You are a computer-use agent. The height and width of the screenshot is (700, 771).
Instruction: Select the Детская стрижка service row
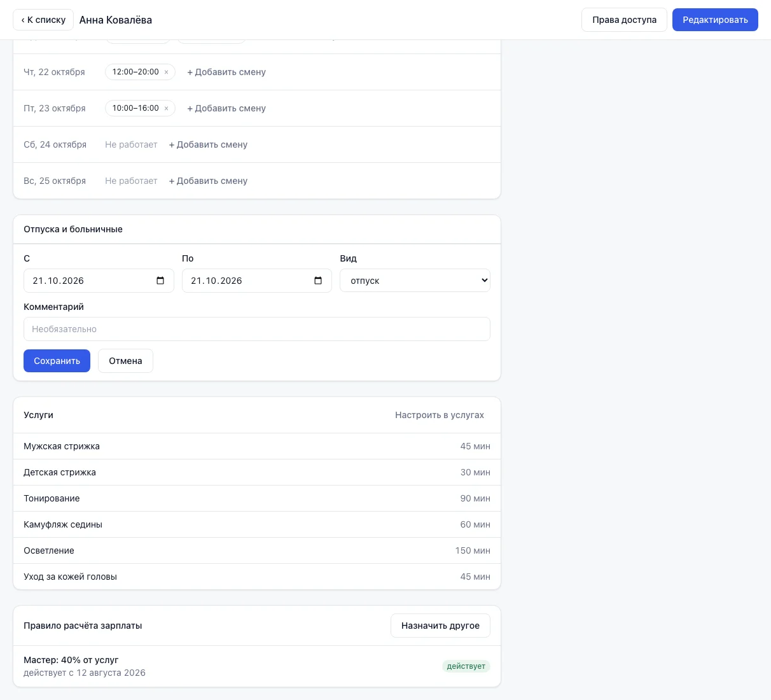[x=257, y=472]
